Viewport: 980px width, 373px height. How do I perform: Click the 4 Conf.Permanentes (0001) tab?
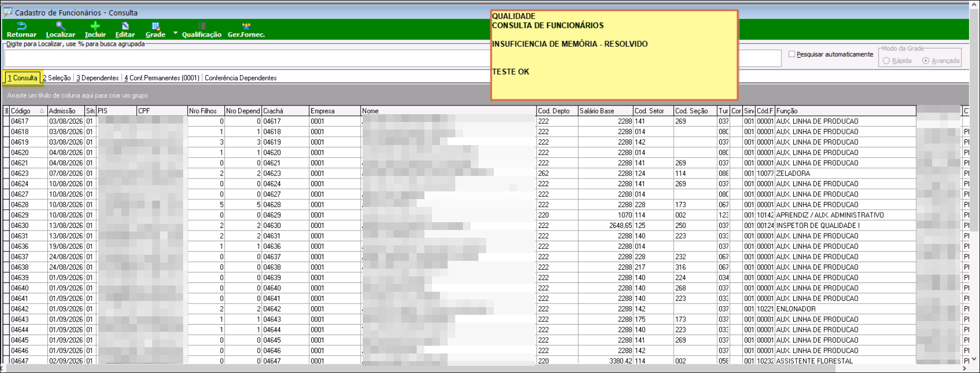pyautogui.click(x=162, y=78)
